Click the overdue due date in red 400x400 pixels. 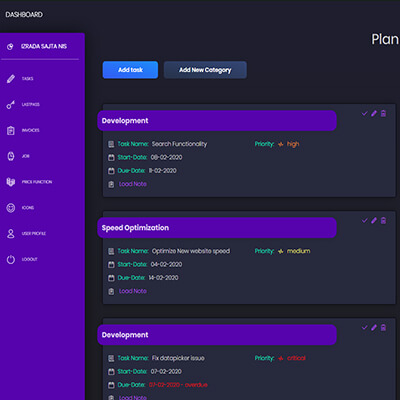(x=178, y=385)
